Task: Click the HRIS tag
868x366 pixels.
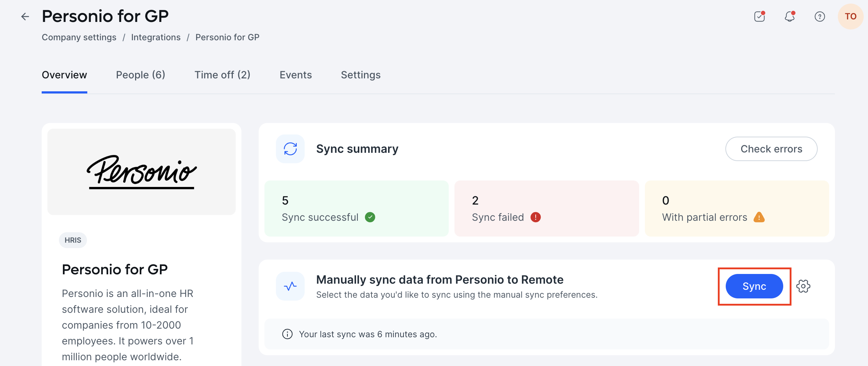Action: click(x=73, y=240)
